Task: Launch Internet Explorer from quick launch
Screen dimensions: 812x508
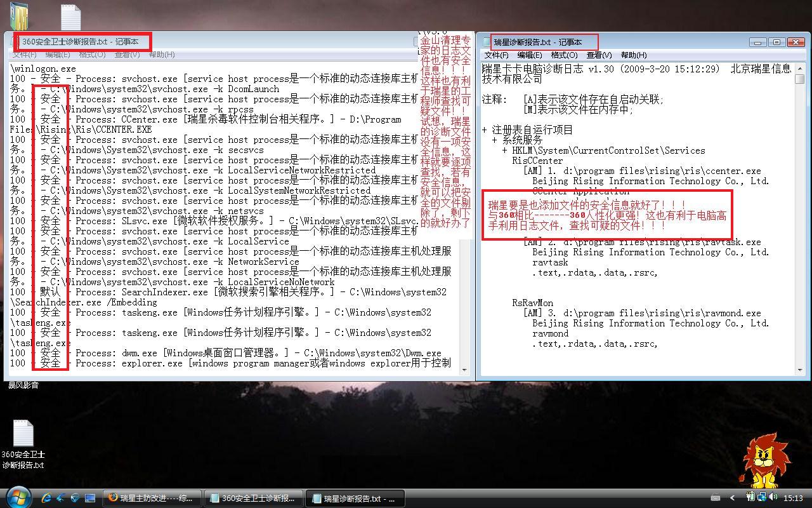Action: [46, 498]
